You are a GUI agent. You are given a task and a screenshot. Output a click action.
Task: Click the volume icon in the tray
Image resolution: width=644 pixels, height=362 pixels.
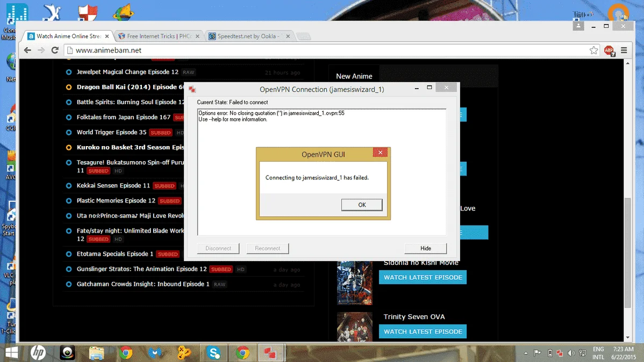pyautogui.click(x=571, y=353)
